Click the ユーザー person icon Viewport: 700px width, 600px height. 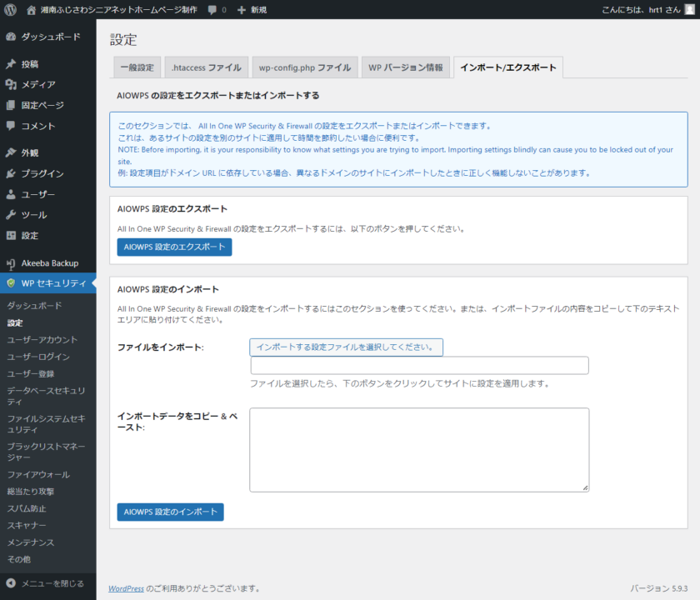(11, 194)
